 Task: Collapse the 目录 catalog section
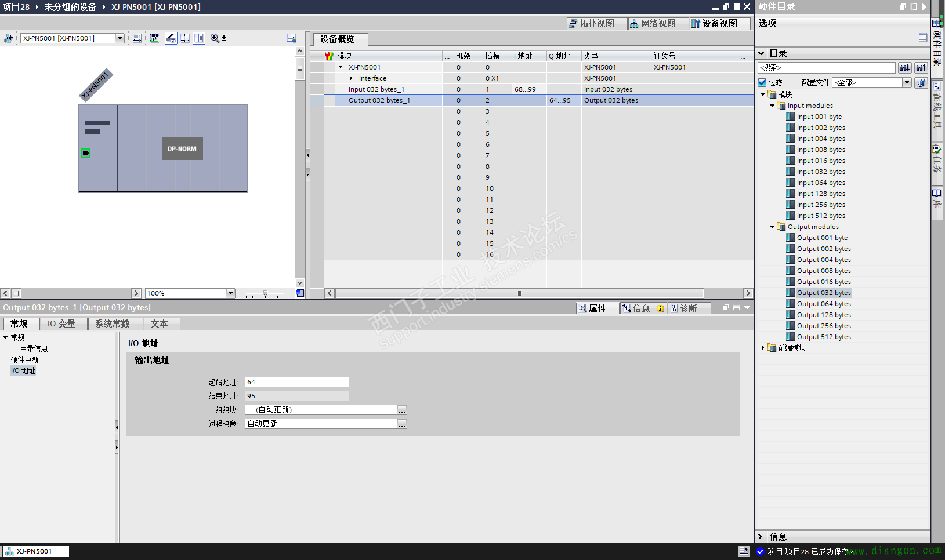pyautogui.click(x=761, y=53)
